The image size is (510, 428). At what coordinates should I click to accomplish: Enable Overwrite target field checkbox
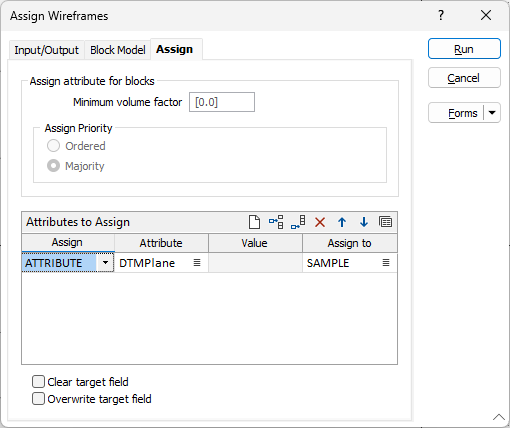(38, 399)
